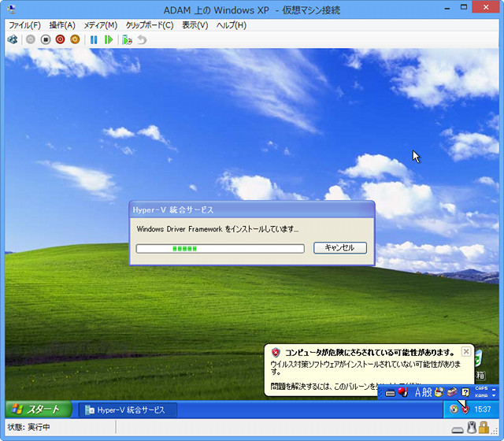
Task: Open the language bar options dropdown arrow
Action: coord(494,395)
